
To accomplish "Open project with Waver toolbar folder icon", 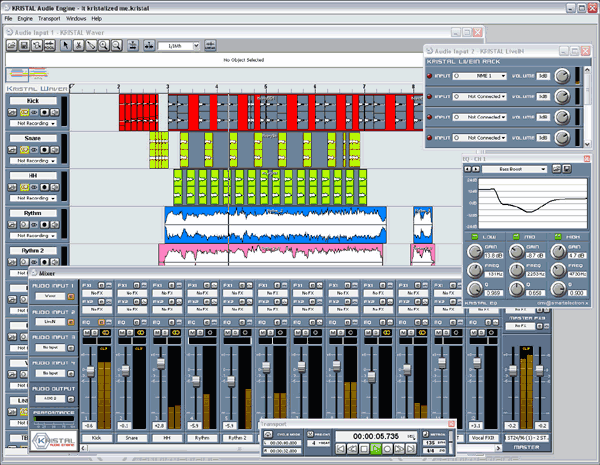I will click(x=12, y=46).
